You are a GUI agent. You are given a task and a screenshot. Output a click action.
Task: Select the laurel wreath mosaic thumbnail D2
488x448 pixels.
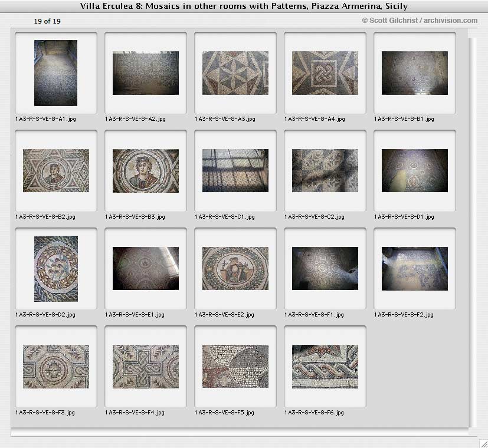(56, 269)
